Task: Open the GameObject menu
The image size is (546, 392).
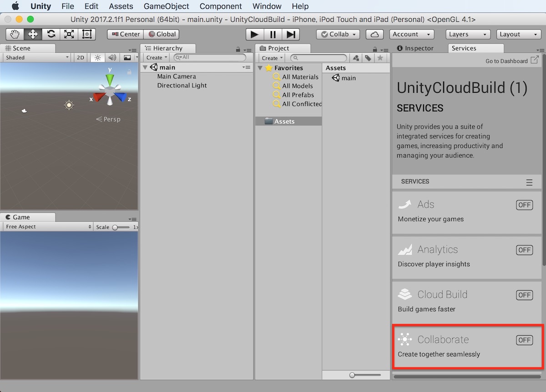Action: [x=167, y=6]
